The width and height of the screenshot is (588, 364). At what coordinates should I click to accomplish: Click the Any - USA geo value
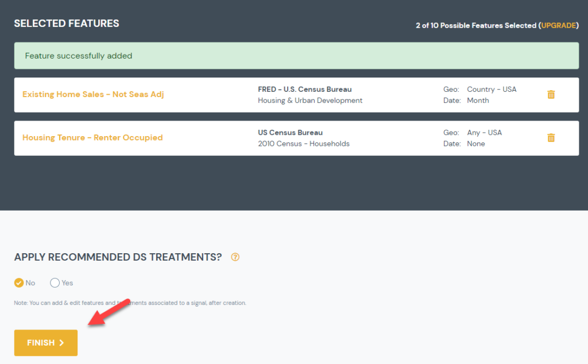484,133
